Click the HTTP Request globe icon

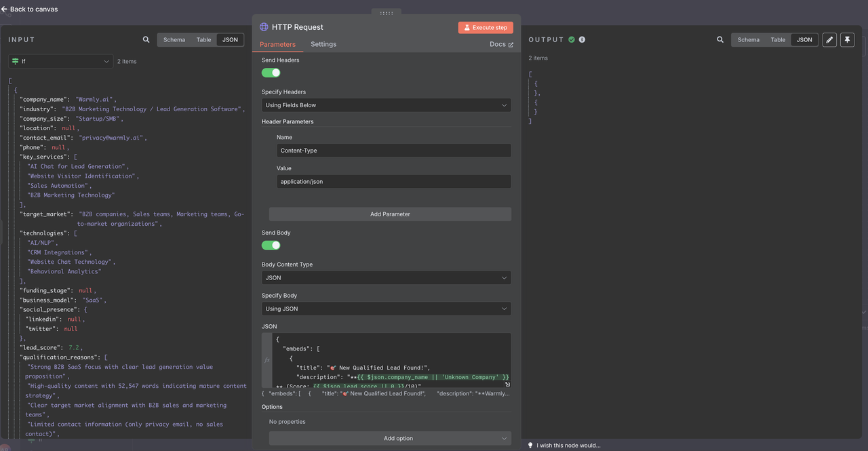point(264,27)
